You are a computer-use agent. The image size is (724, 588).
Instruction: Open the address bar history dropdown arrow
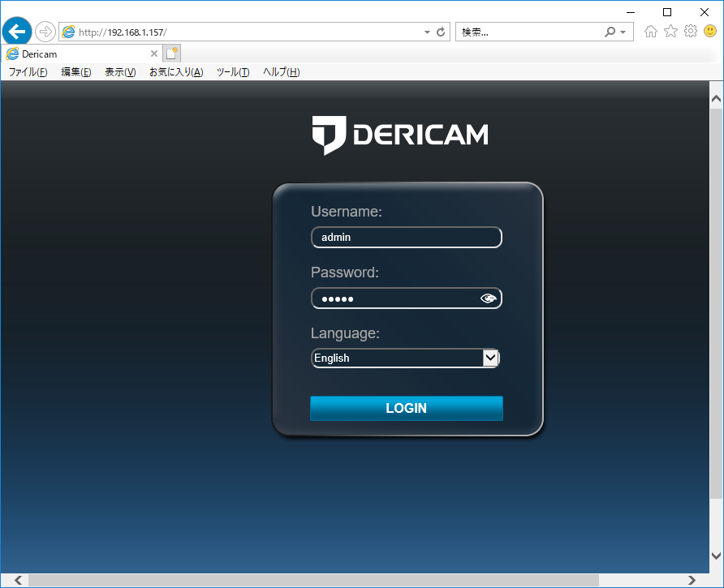[427, 32]
